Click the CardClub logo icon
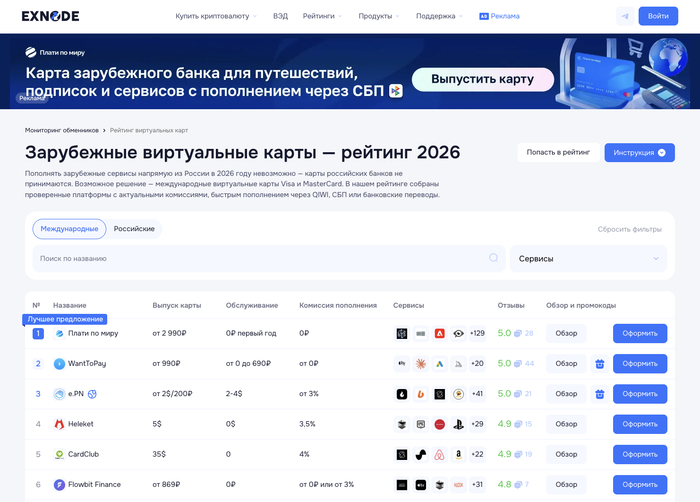This screenshot has height=502, width=700. click(59, 454)
